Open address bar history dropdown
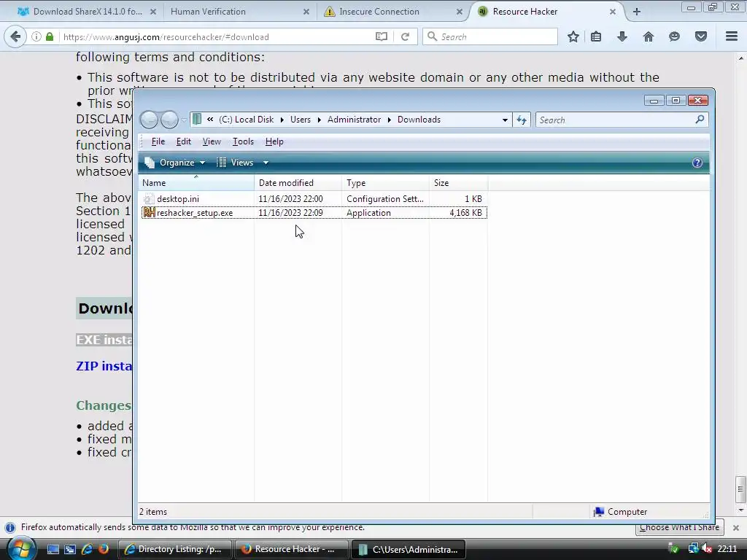This screenshot has height=560, width=747. click(x=505, y=120)
